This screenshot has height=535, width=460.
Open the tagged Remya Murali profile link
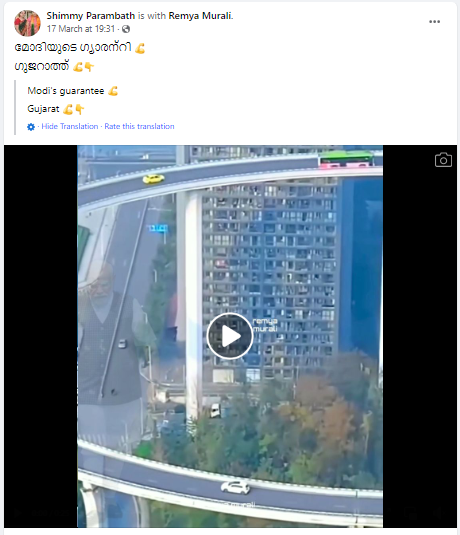click(x=200, y=16)
